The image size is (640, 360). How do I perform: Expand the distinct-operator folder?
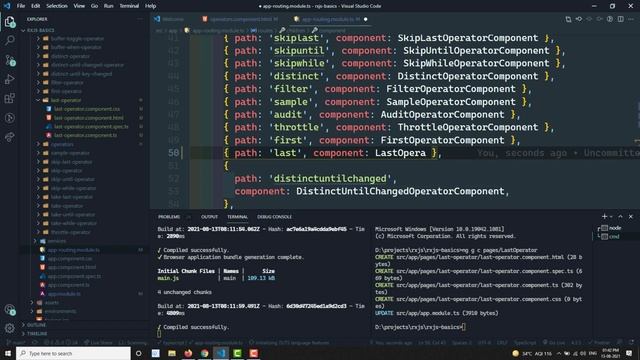point(69,56)
